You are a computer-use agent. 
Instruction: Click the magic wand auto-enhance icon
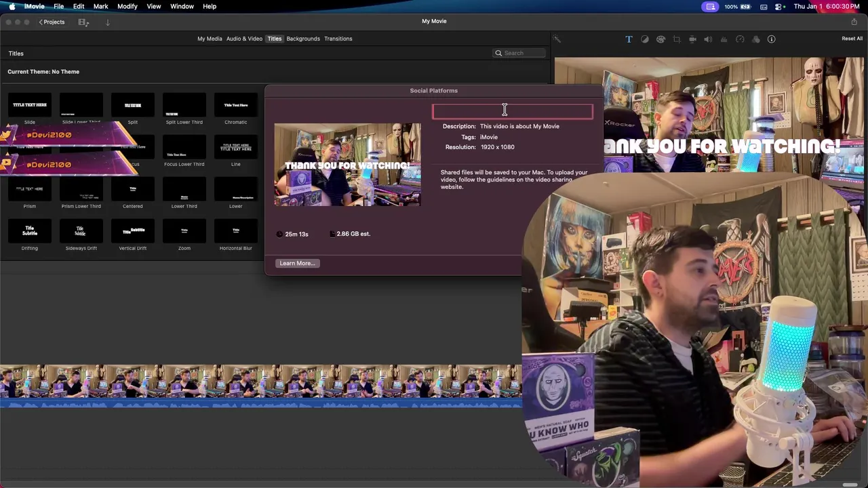coord(557,39)
